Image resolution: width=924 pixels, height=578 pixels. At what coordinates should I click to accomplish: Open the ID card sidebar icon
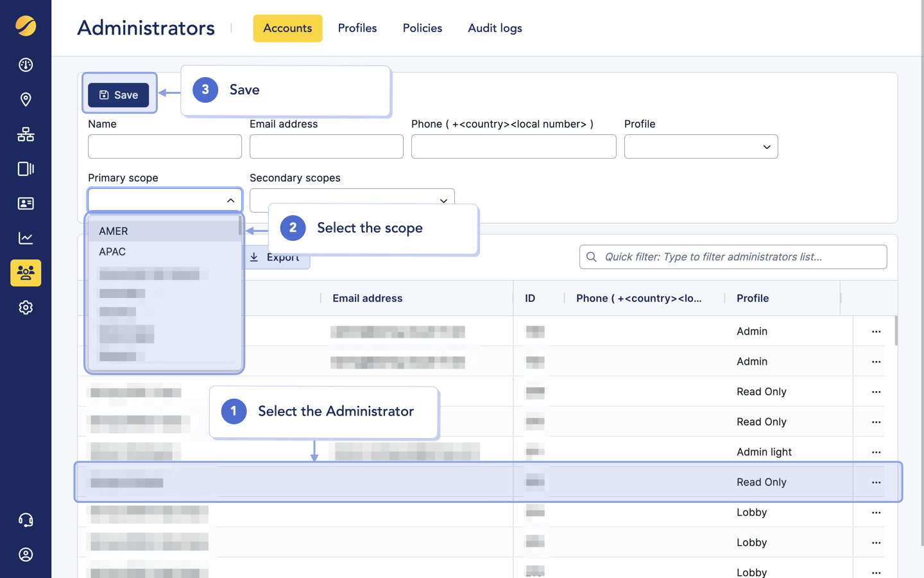26,204
